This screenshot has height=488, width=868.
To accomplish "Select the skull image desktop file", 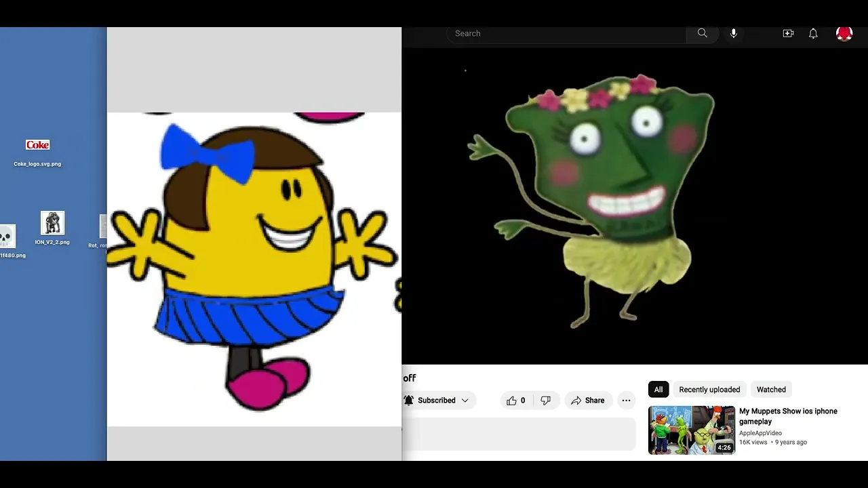I will coord(8,241).
